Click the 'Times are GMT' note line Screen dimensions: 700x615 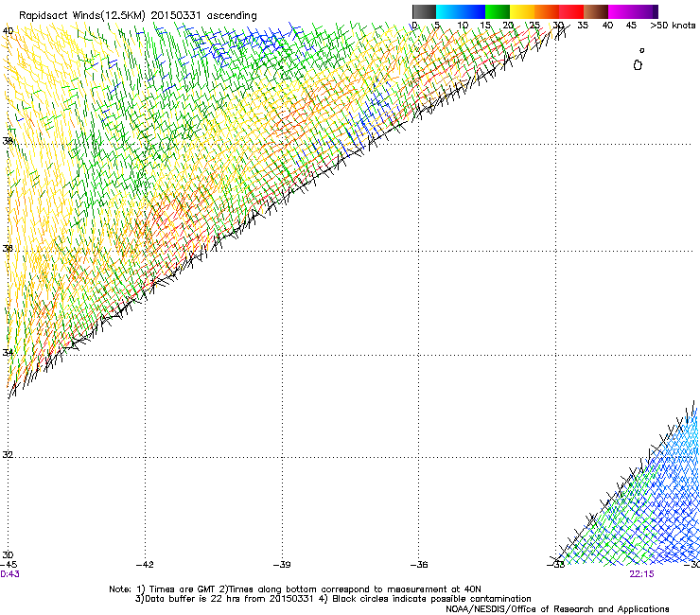pos(295,589)
